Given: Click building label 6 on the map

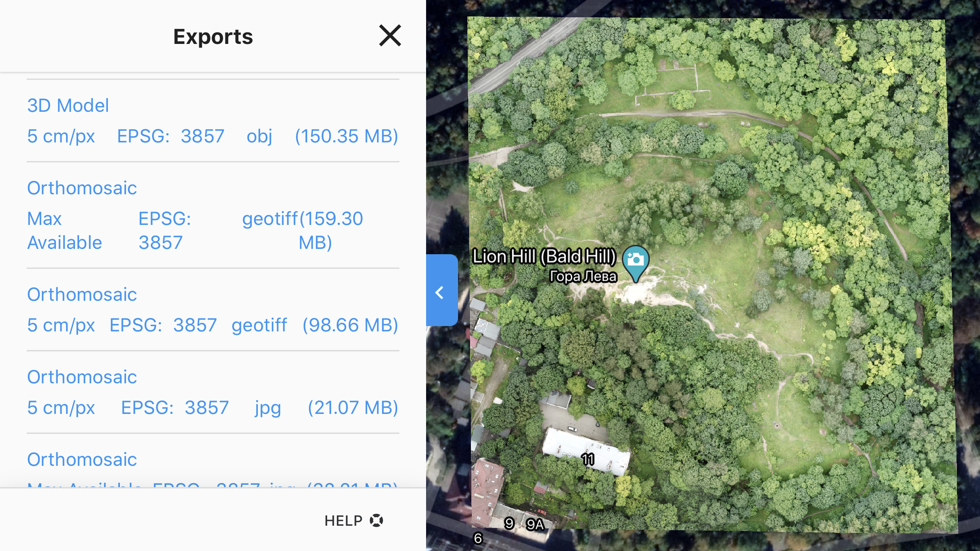Looking at the screenshot, I should (x=478, y=538).
